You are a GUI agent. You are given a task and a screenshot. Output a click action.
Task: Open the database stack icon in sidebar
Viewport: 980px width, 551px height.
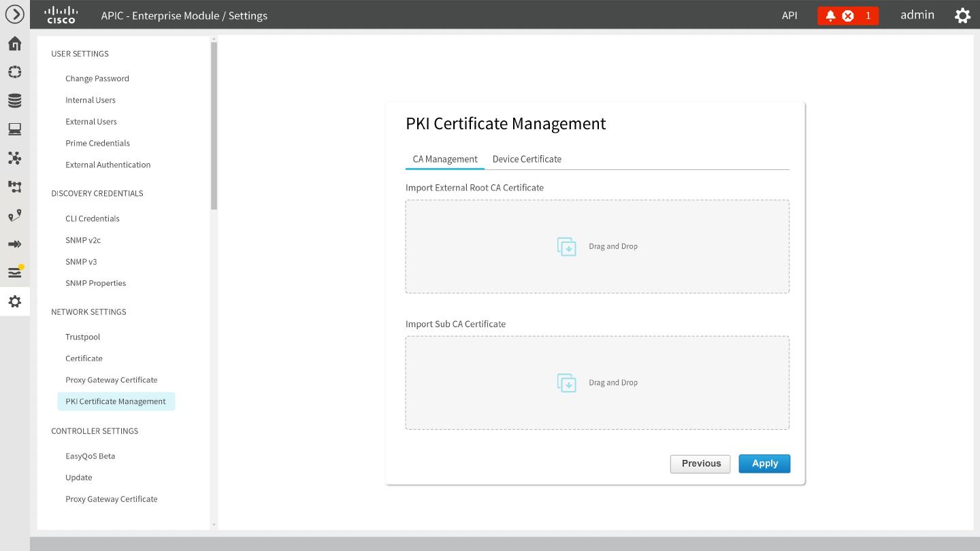pos(14,101)
